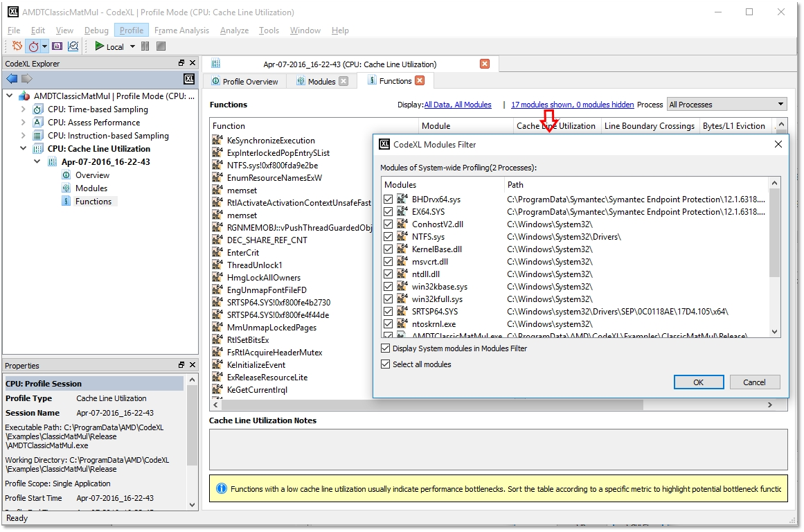Switch to the Modules tab
This screenshot has height=532, width=804.
click(x=321, y=81)
